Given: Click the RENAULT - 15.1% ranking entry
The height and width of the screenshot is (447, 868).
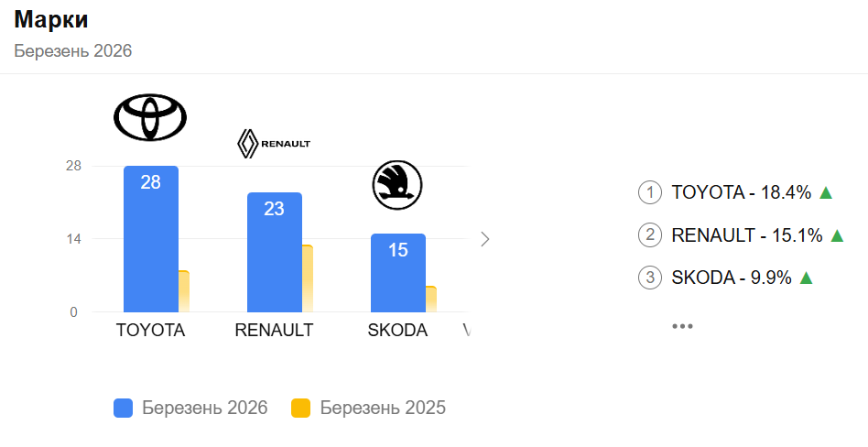Looking at the screenshot, I should (747, 235).
